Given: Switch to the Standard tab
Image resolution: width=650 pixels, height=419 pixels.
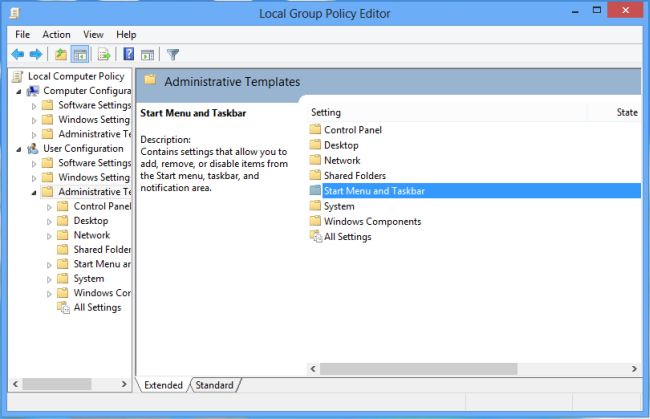Looking at the screenshot, I should pyautogui.click(x=214, y=385).
